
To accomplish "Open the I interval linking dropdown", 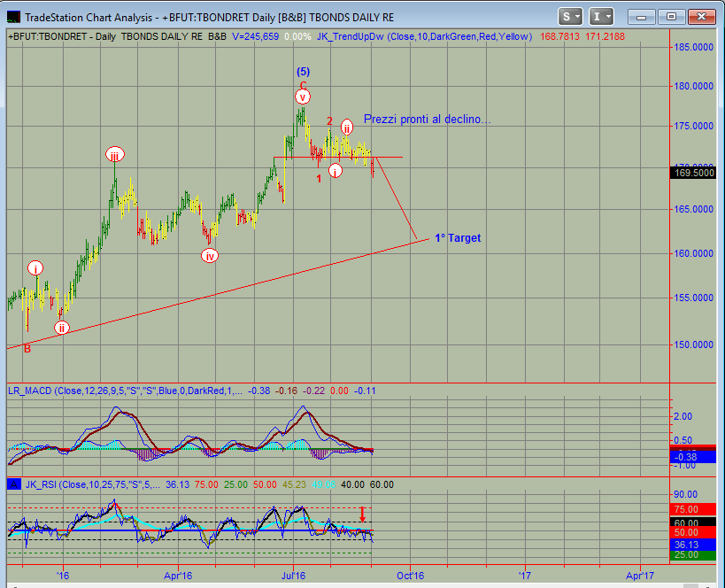I will pyautogui.click(x=602, y=16).
